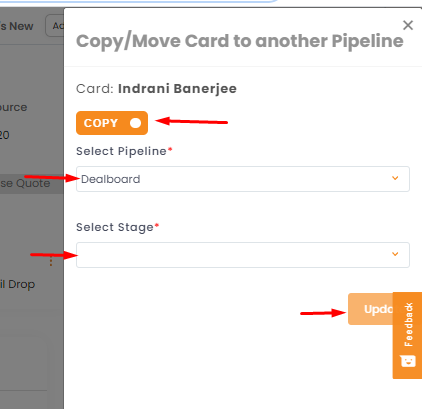This screenshot has width=422, height=409.
Task: Click the Select Stage chevron arrow
Action: pyautogui.click(x=395, y=254)
